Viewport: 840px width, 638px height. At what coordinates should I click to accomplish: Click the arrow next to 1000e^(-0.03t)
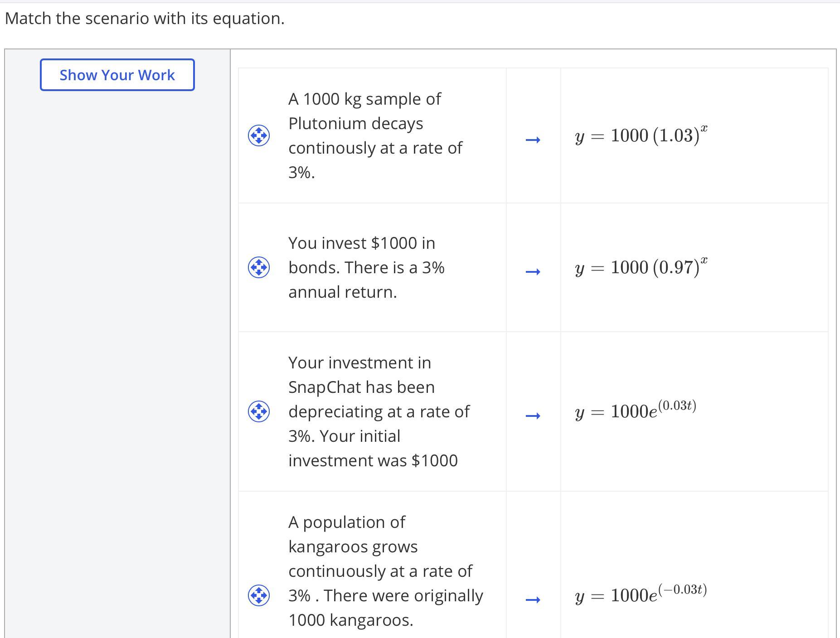point(533,599)
